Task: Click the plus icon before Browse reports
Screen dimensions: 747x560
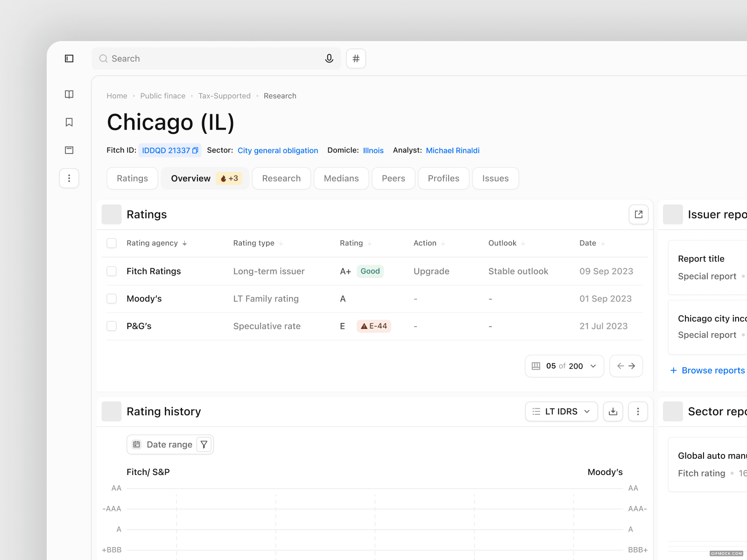Action: pyautogui.click(x=674, y=371)
